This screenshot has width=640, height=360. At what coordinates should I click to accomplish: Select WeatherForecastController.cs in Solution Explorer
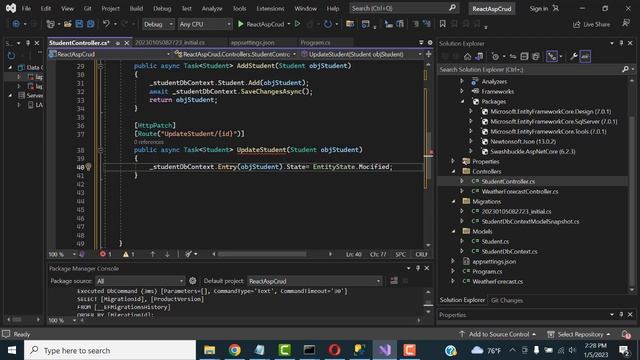tap(520, 191)
